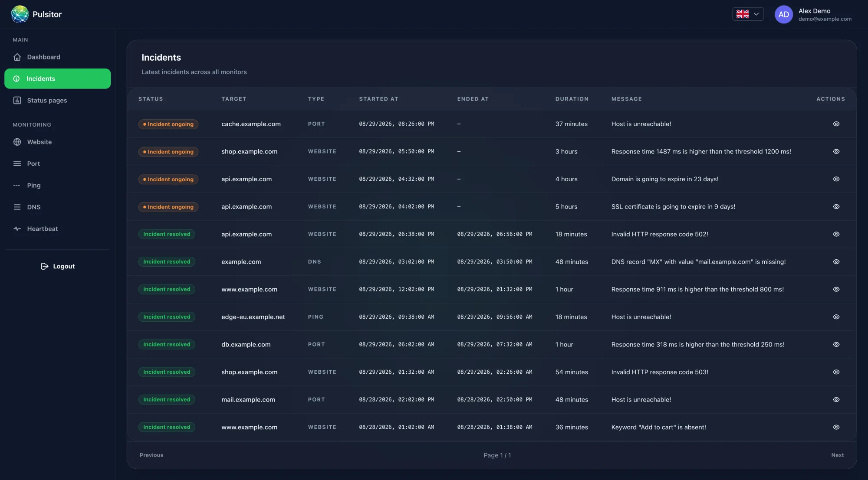Click the Dashboard house icon
This screenshot has width=868, height=480.
click(17, 57)
